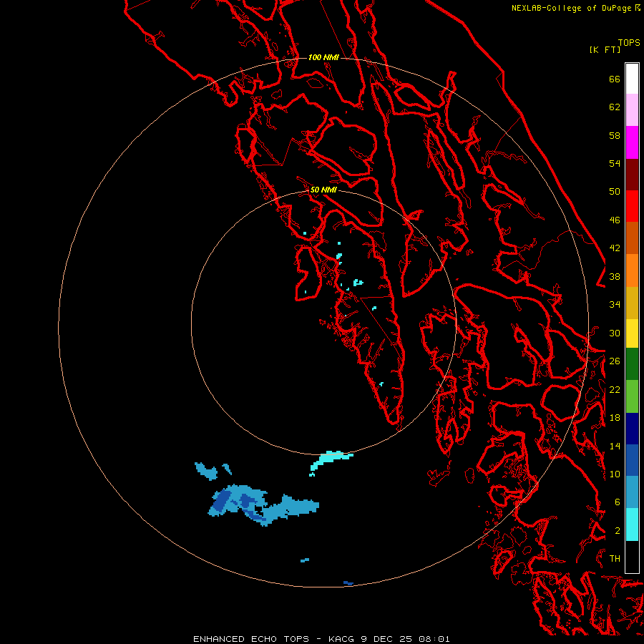Click the legend value 10

pyautogui.click(x=615, y=474)
